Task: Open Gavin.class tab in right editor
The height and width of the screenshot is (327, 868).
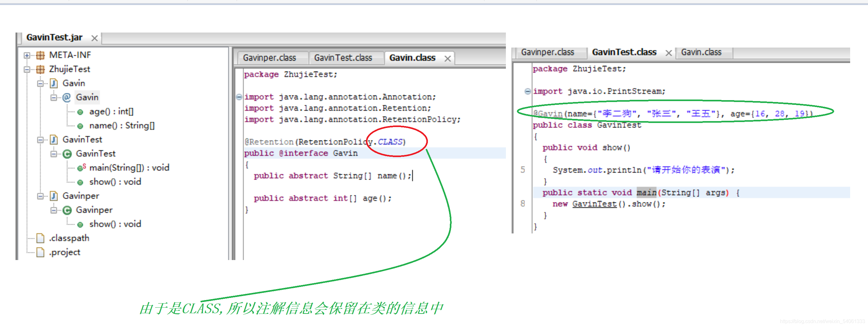Action: tap(701, 52)
